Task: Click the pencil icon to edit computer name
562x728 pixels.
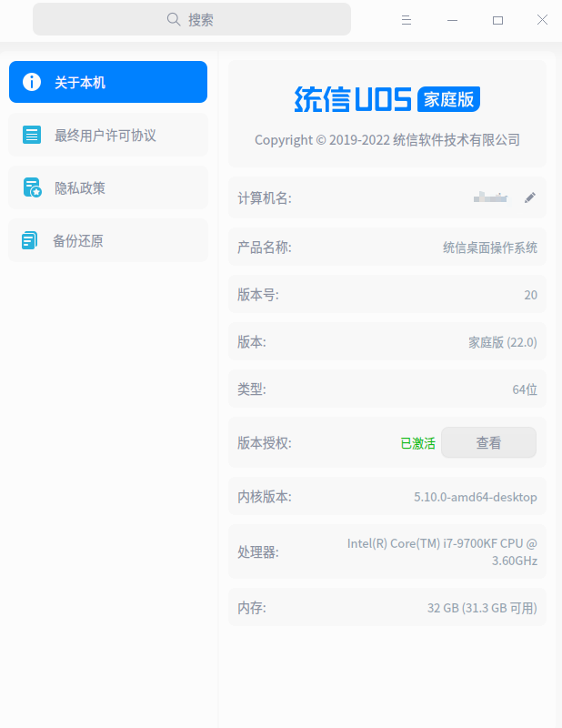Action: point(530,197)
